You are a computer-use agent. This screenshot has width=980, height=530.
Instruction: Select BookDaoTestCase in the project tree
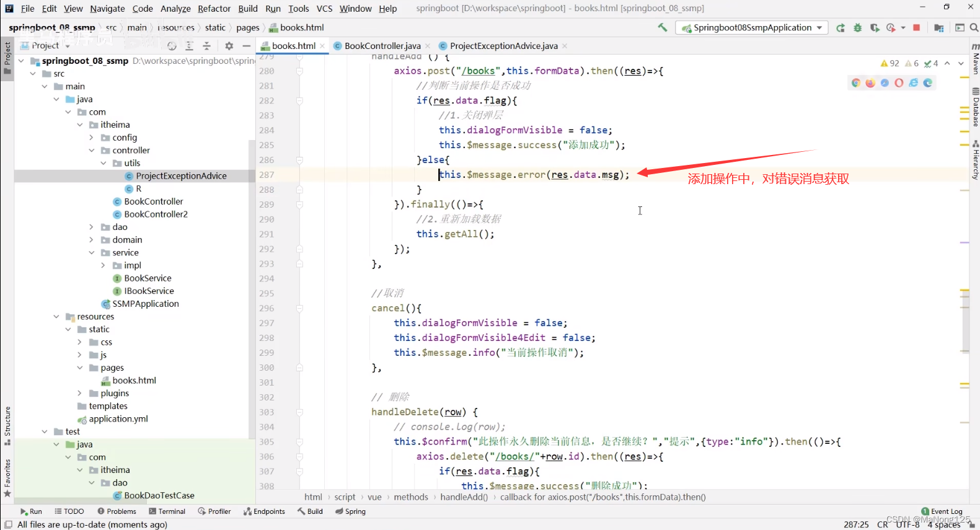159,496
